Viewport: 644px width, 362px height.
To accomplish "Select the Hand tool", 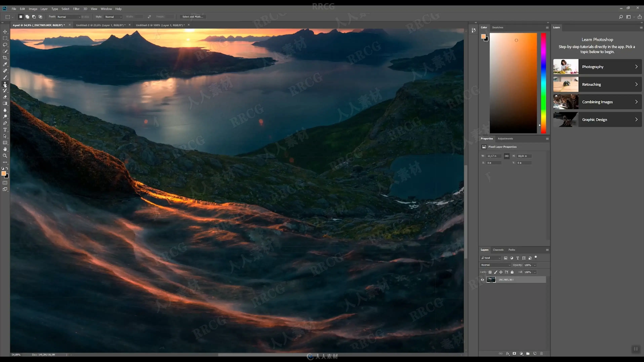I will pos(5,149).
